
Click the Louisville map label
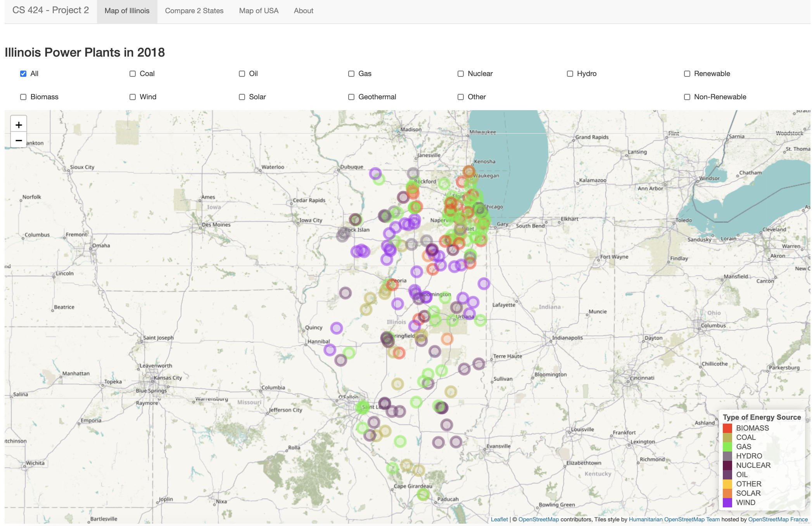point(583,429)
